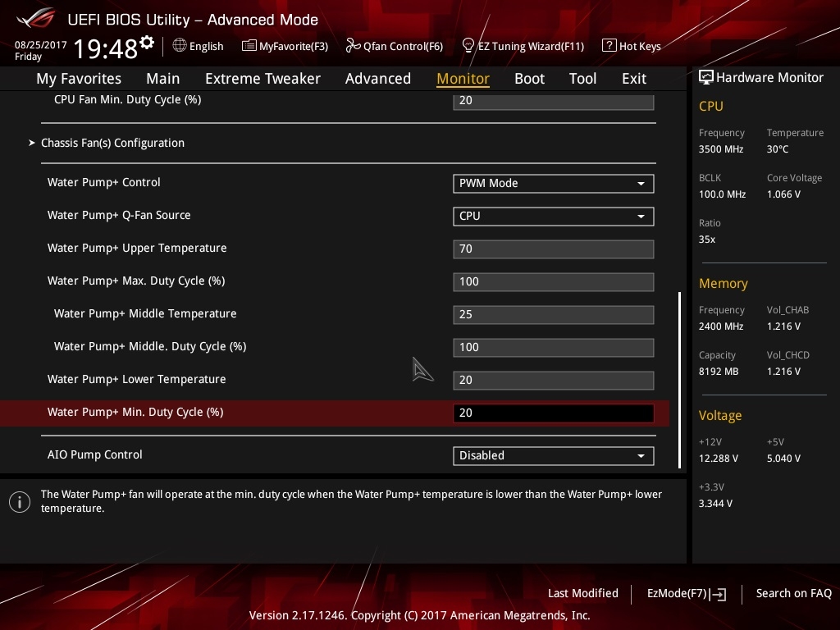Click the info icon in help panel
Viewport: 840px width, 630px height.
[x=20, y=501]
